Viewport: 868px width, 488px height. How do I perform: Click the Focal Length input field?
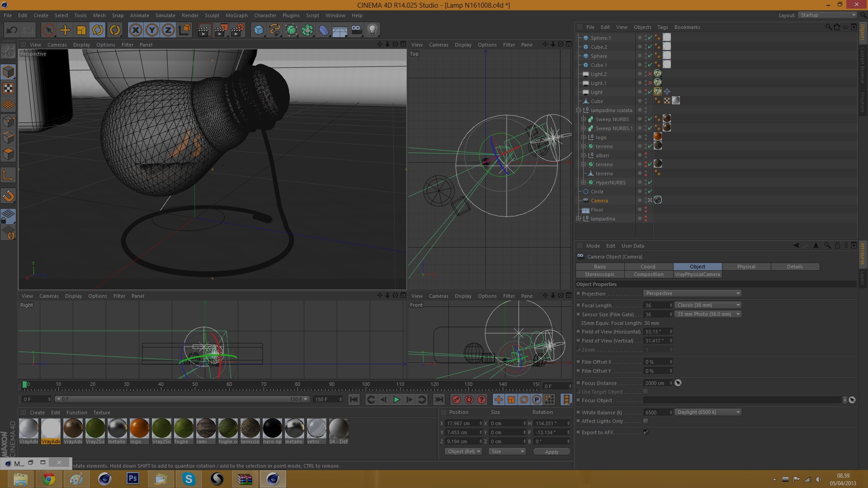656,305
